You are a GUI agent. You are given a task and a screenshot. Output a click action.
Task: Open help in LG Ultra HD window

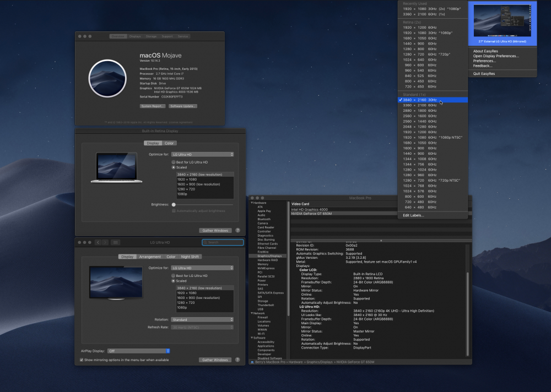(237, 360)
